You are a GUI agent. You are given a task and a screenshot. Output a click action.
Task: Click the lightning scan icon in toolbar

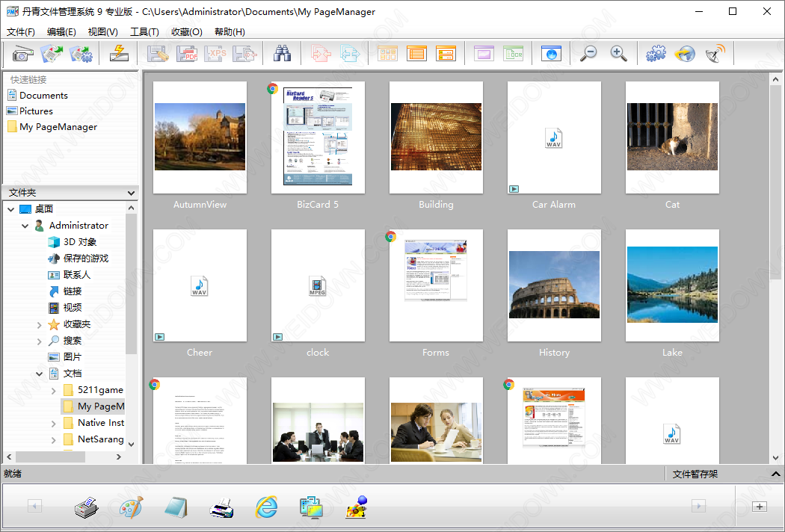point(119,53)
